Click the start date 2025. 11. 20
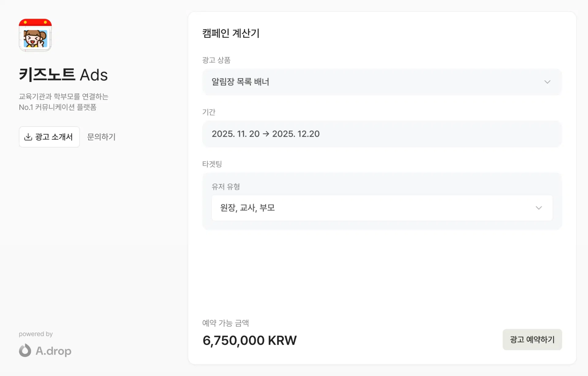Image resolution: width=588 pixels, height=376 pixels. coord(236,134)
